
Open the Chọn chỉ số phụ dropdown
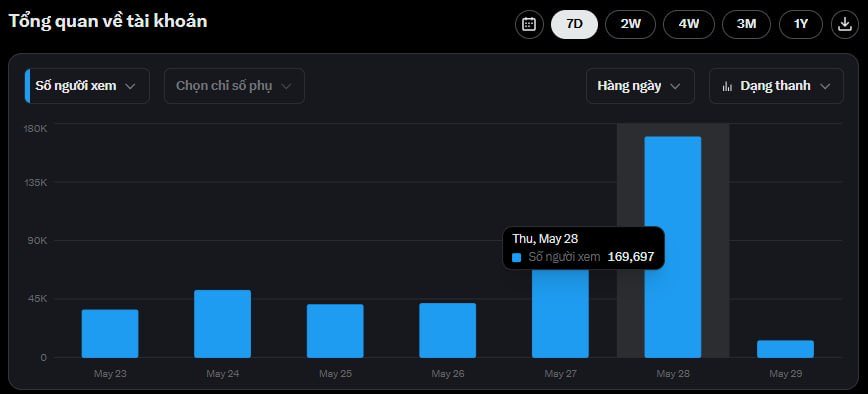(x=234, y=86)
